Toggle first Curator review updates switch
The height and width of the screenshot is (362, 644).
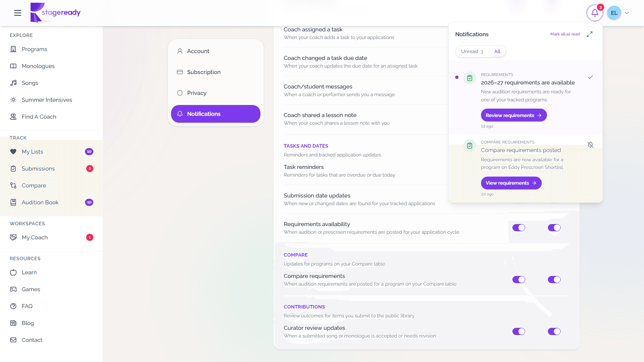point(519,331)
